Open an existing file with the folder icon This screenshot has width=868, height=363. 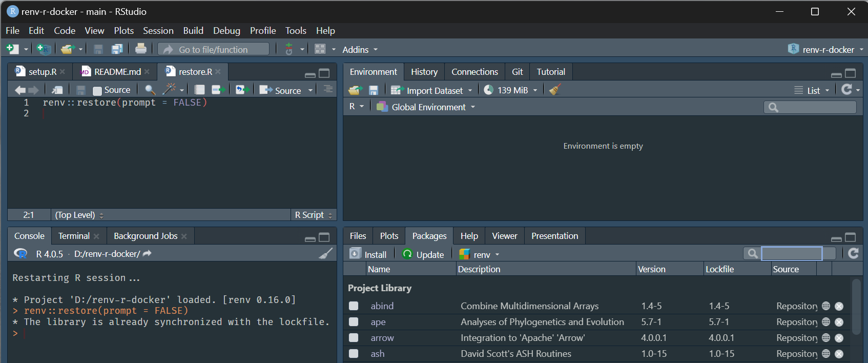click(68, 49)
